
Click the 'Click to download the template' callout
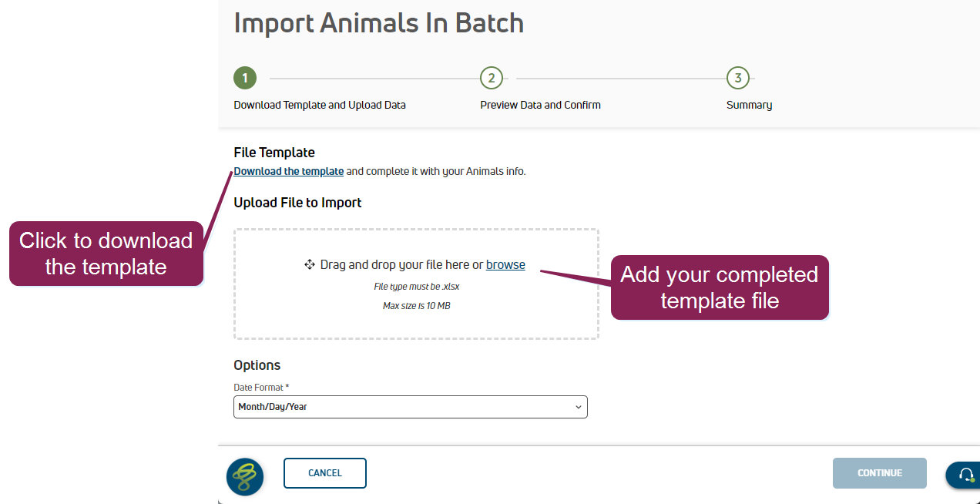[106, 254]
